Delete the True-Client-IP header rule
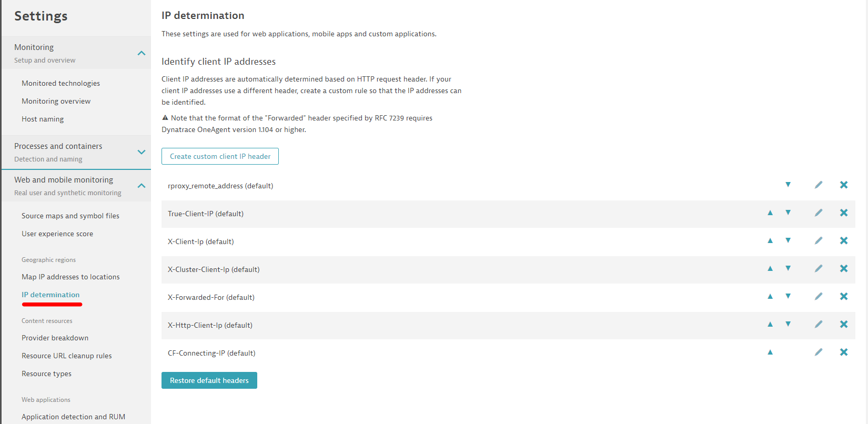The image size is (868, 424). tap(844, 213)
